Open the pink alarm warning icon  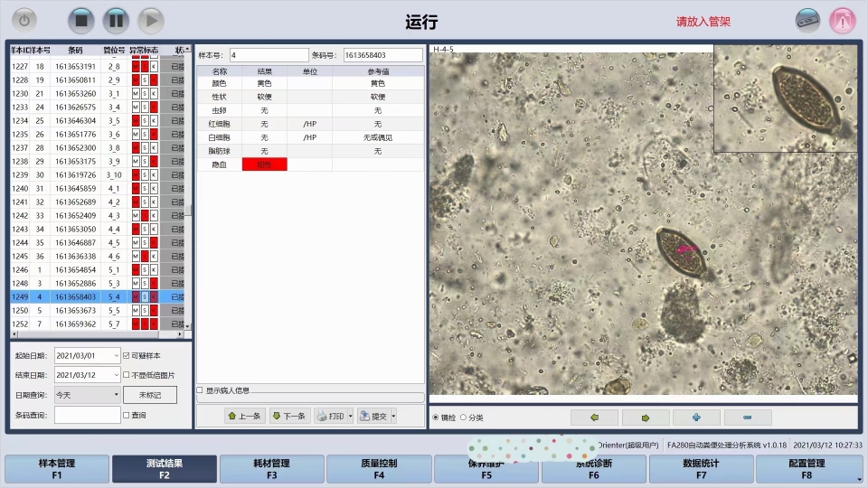(843, 21)
